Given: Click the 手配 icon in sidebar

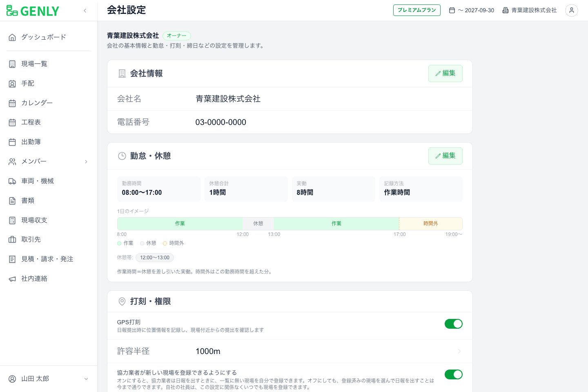Looking at the screenshot, I should [12, 84].
